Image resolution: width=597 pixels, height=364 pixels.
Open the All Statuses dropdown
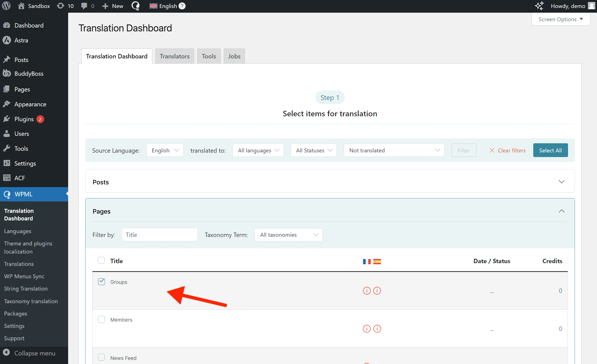click(314, 150)
